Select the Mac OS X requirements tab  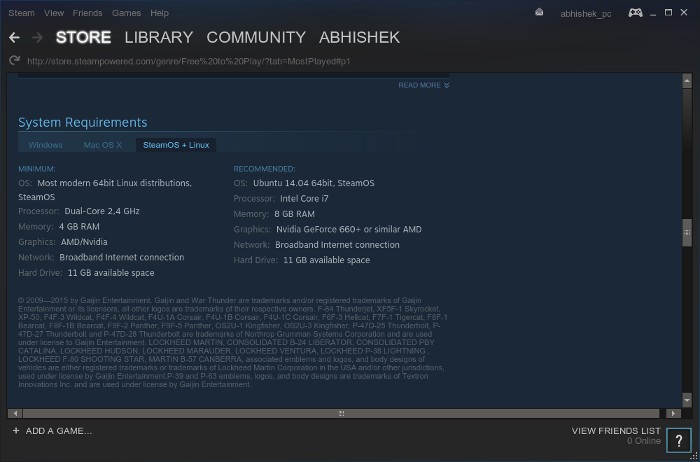coord(103,145)
